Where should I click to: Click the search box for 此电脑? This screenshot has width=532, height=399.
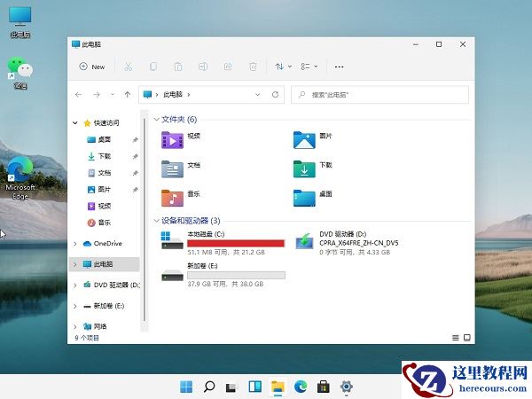click(x=380, y=95)
